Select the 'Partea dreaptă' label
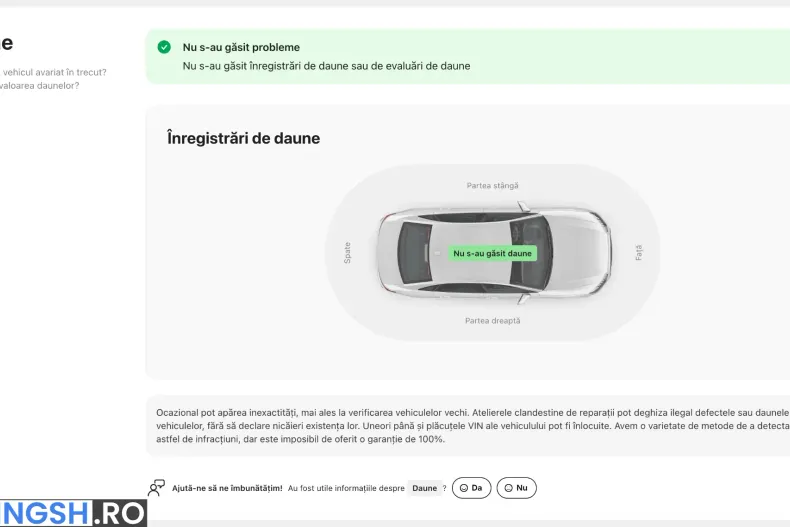This screenshot has height=527, width=790. (x=492, y=321)
